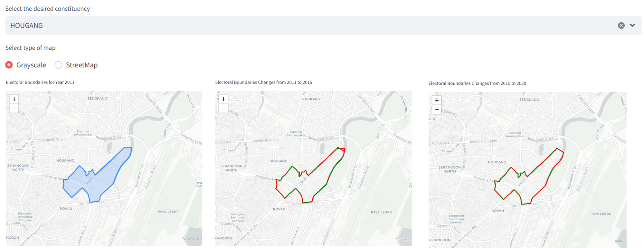Zoom out on the 2015 to 2020 map
The height and width of the screenshot is (248, 644).
coord(437,109)
